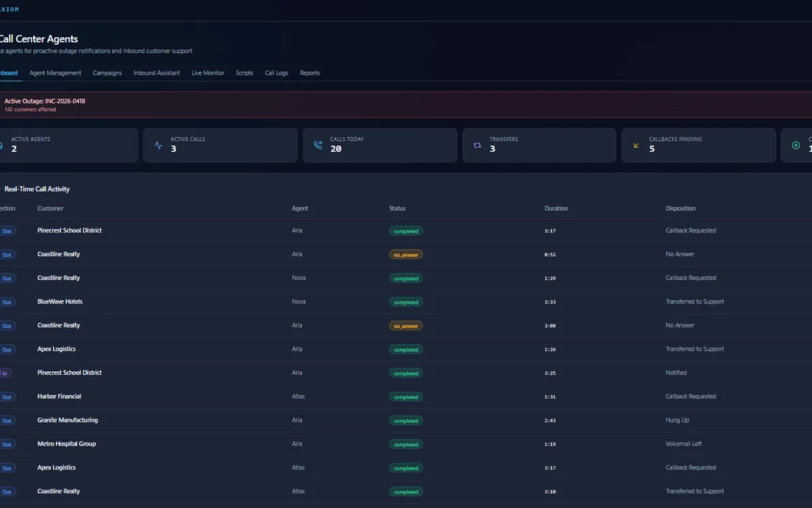The image size is (812, 508).
Task: Open the Calls Today stat card
Action: 380,146
